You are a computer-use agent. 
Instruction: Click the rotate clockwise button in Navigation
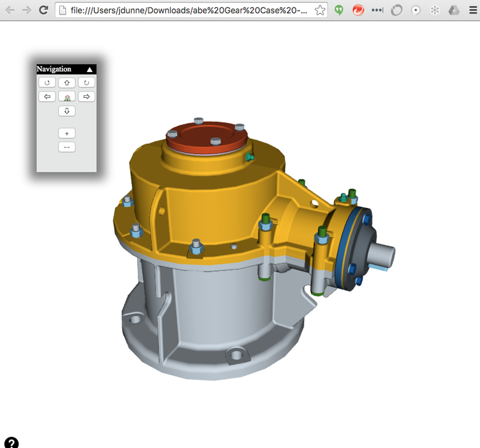click(x=86, y=83)
